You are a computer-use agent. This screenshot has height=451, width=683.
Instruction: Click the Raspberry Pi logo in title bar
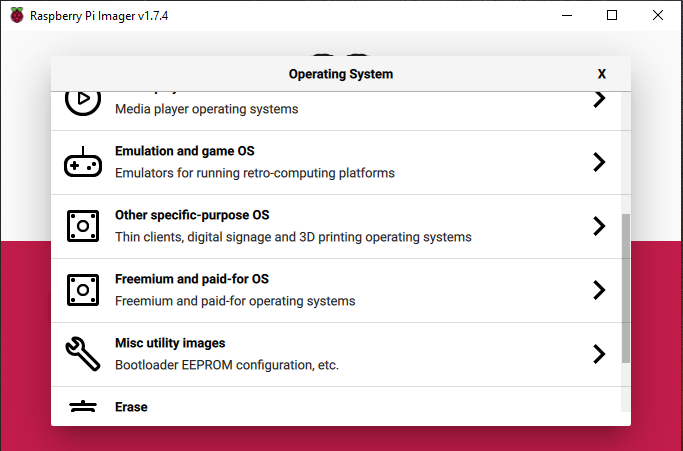[17, 15]
